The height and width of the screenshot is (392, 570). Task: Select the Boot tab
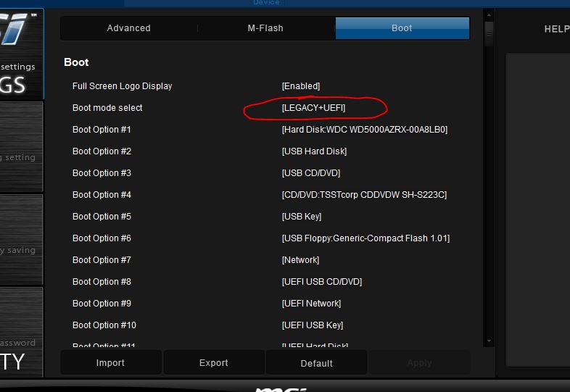point(402,28)
